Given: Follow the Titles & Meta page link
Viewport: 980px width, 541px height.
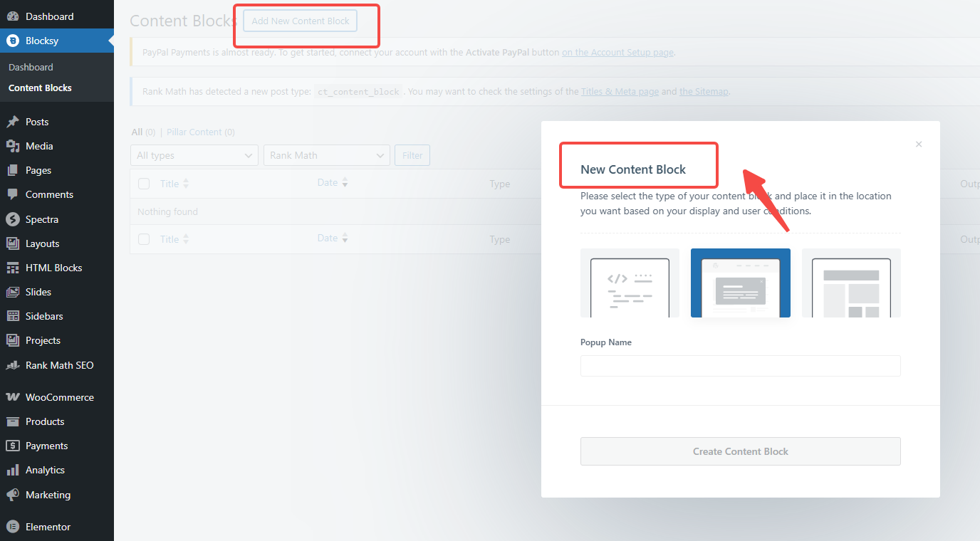Looking at the screenshot, I should coord(620,91).
